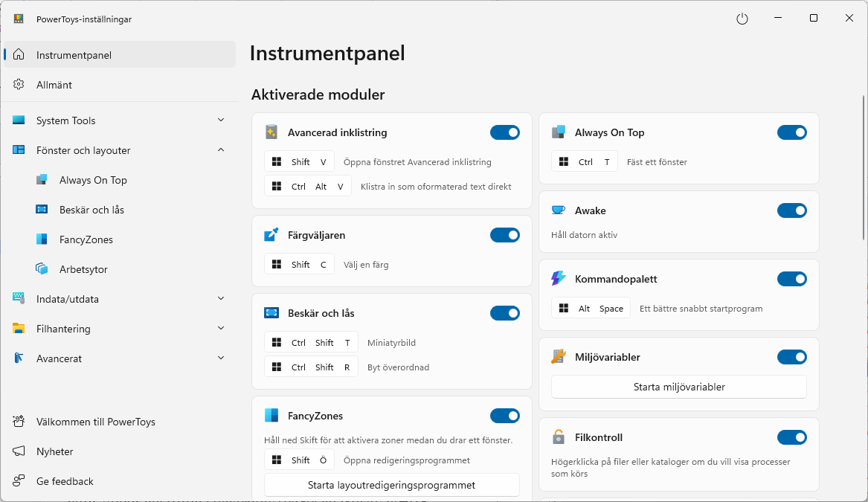Open the Allmänt settings page
The width and height of the screenshot is (868, 502).
click(54, 85)
